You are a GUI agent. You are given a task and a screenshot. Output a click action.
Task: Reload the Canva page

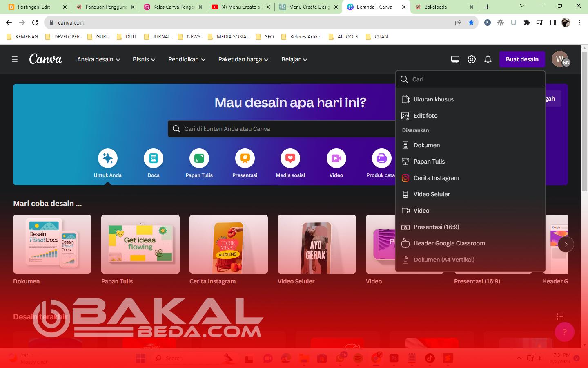pos(35,22)
